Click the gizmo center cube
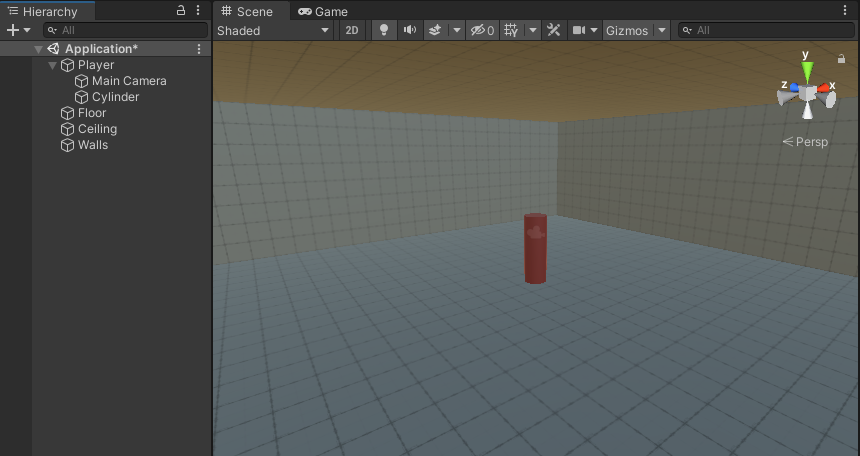The width and height of the screenshot is (860, 456). (x=807, y=93)
